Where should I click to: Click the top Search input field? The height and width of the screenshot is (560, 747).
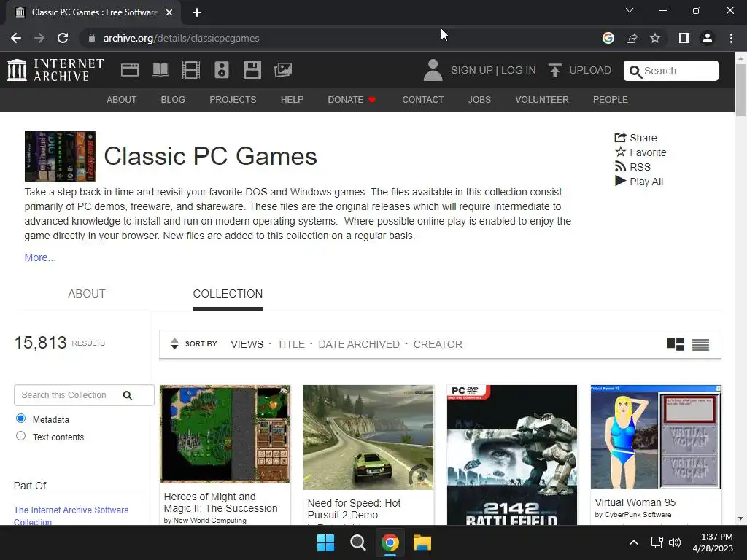pyautogui.click(x=671, y=71)
